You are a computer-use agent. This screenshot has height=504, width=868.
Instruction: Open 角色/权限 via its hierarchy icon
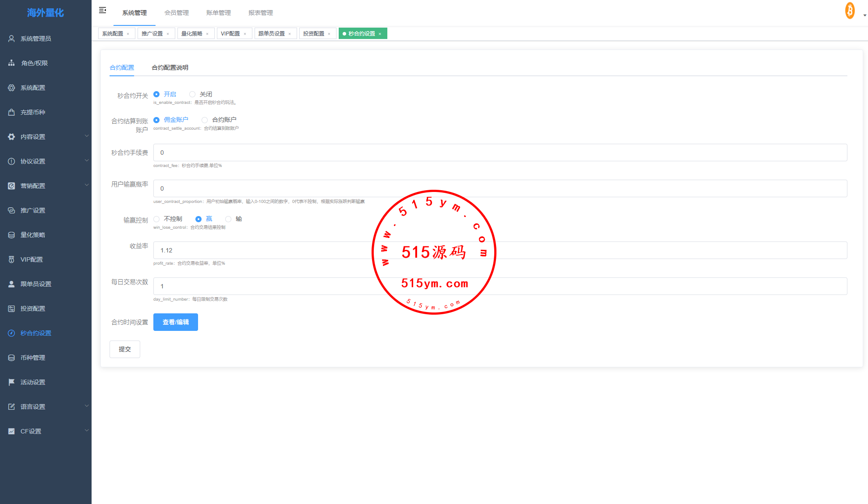click(x=11, y=63)
